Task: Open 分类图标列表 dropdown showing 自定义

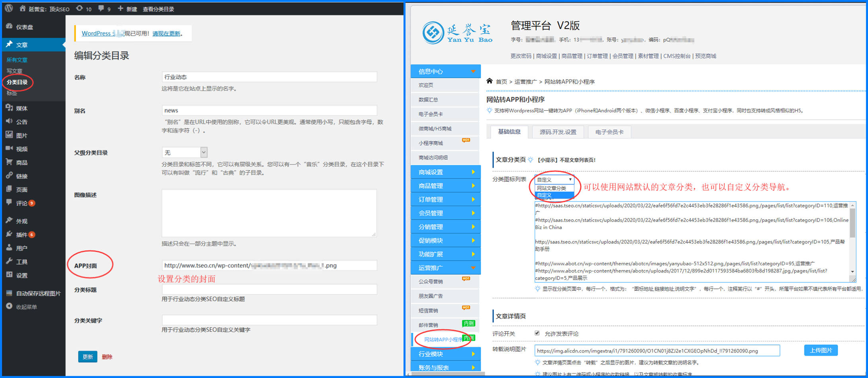Action: [554, 180]
